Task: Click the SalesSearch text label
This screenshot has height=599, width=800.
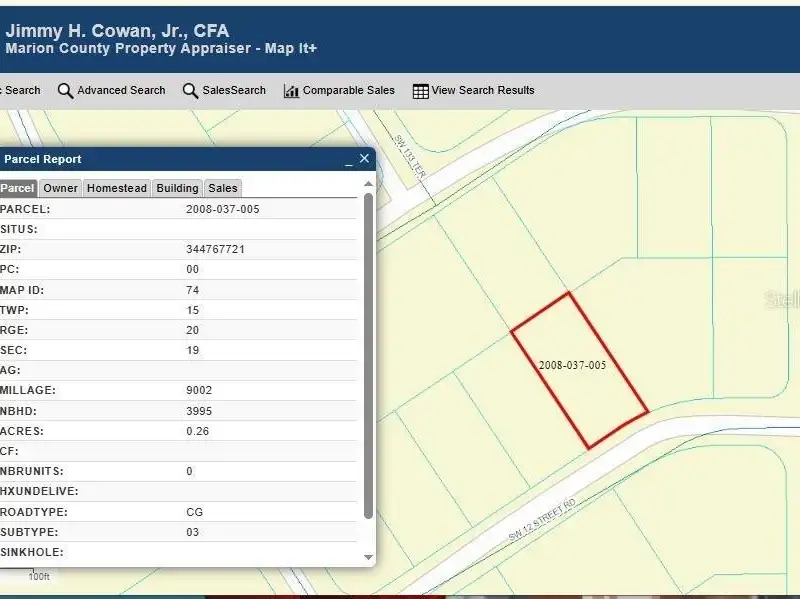Action: 234,90
